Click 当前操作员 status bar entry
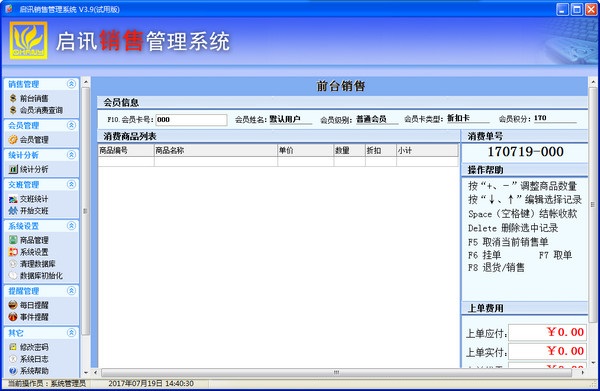The image size is (600, 391). (x=47, y=383)
